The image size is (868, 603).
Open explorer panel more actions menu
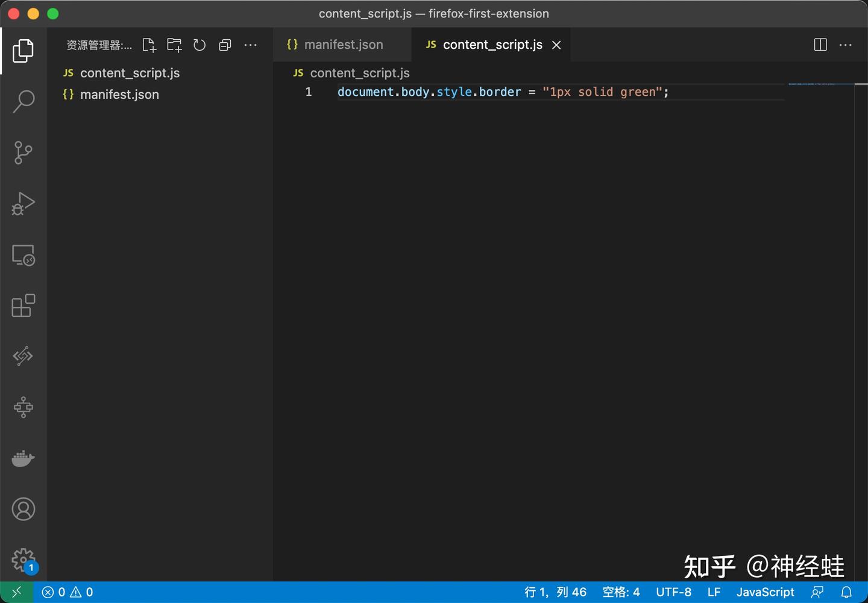(x=250, y=45)
